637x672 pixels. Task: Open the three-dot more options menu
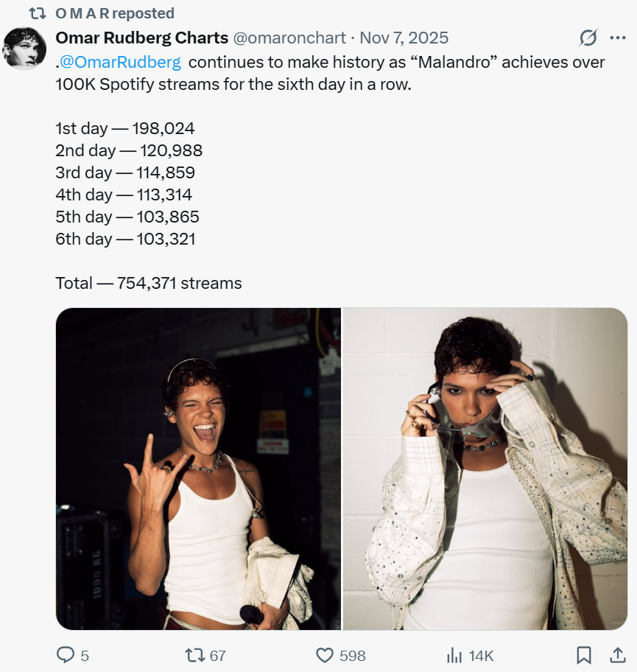point(617,38)
